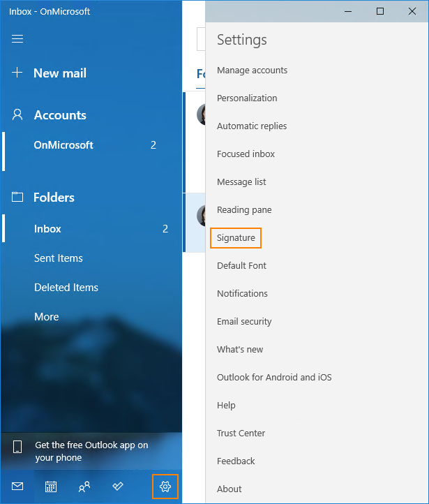The image size is (429, 504).
Task: Maximize the Mail window
Action: click(x=380, y=11)
